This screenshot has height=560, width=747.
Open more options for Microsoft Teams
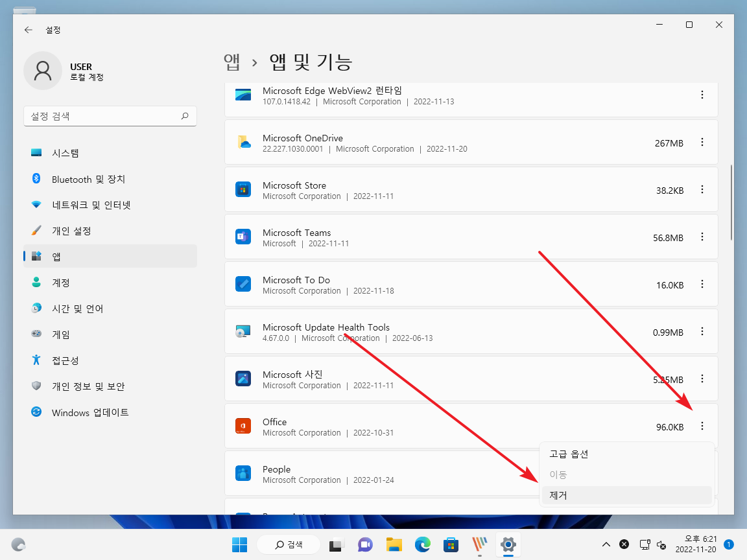pyautogui.click(x=702, y=237)
